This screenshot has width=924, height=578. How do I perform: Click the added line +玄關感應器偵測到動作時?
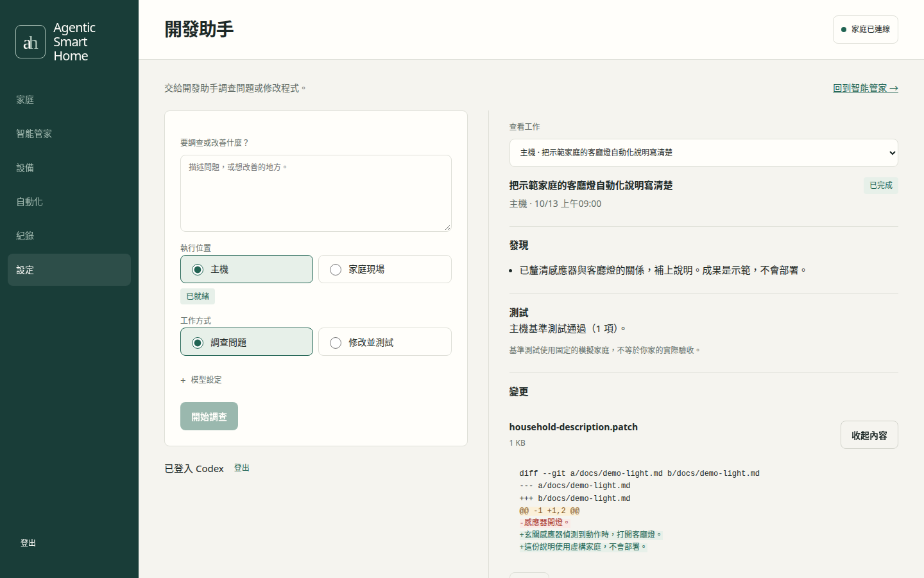tap(590, 534)
